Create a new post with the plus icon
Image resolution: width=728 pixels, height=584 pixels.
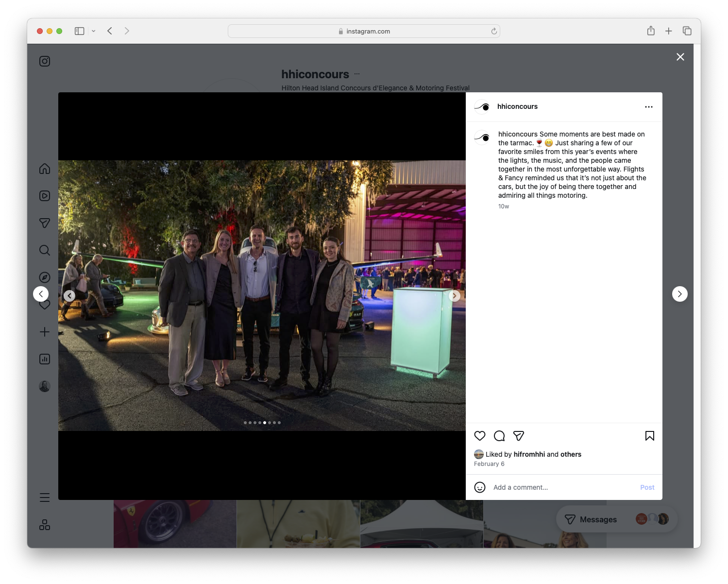44,332
